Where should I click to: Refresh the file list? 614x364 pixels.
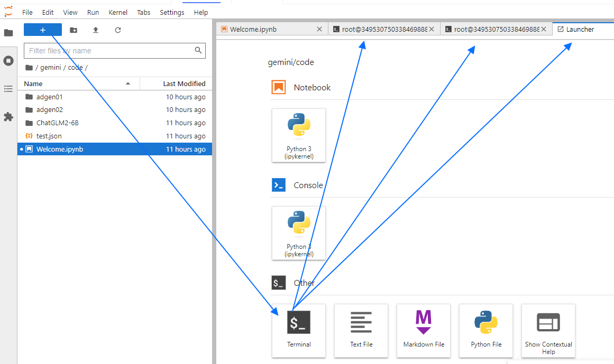point(118,30)
